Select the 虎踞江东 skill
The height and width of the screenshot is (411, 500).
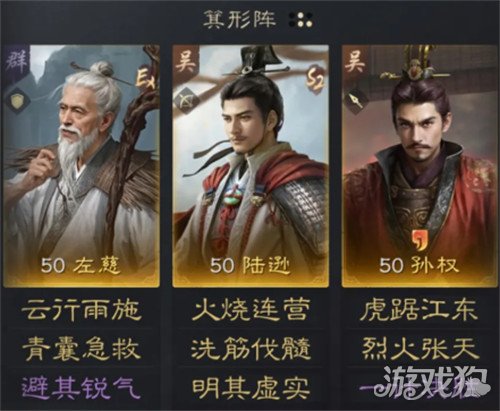tap(419, 310)
